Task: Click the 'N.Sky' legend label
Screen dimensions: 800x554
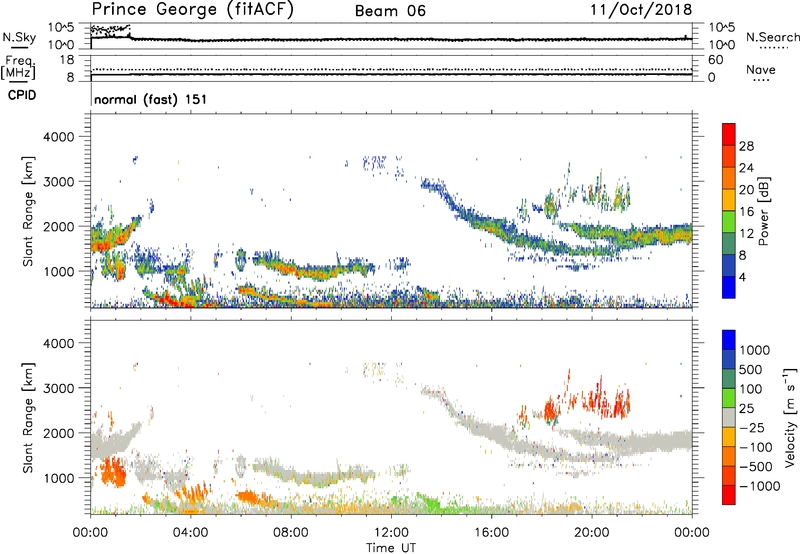Action: (19, 37)
